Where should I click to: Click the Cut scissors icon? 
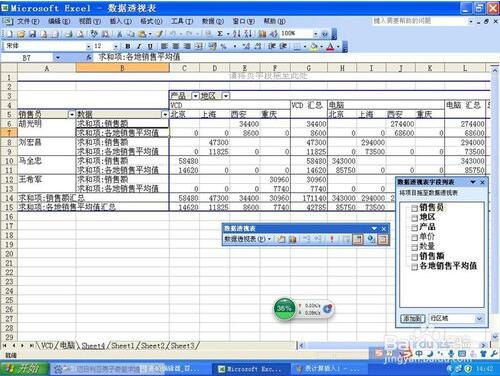[x=119, y=34]
